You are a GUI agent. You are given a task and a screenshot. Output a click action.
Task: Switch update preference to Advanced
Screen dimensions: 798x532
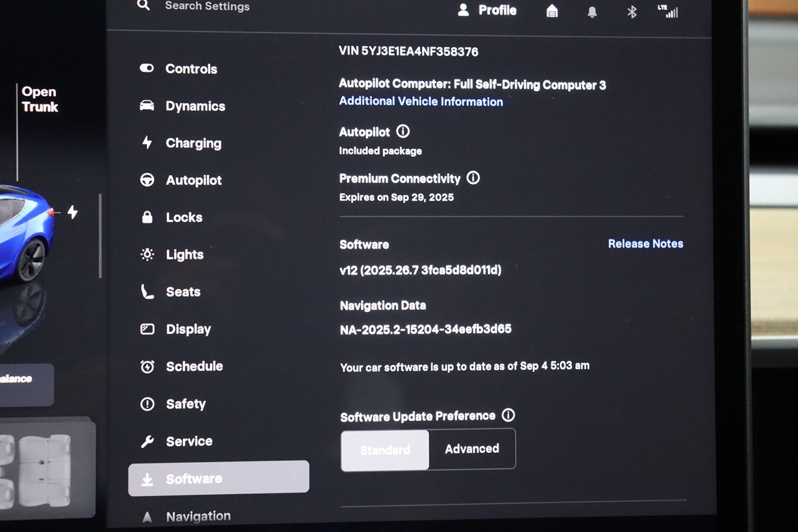[472, 450]
